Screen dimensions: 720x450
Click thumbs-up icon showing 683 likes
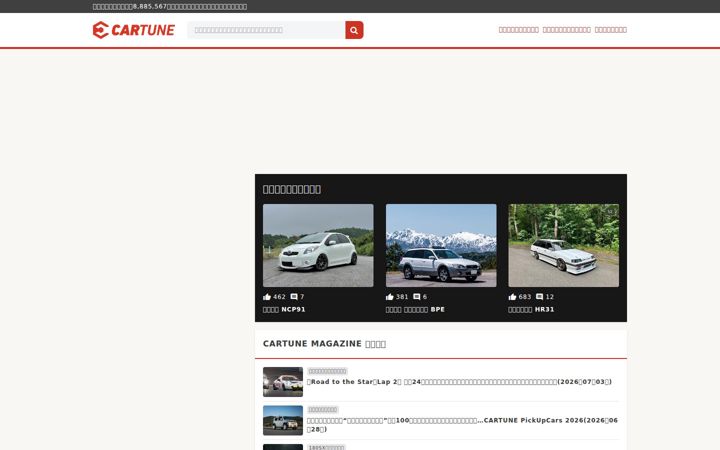click(512, 297)
